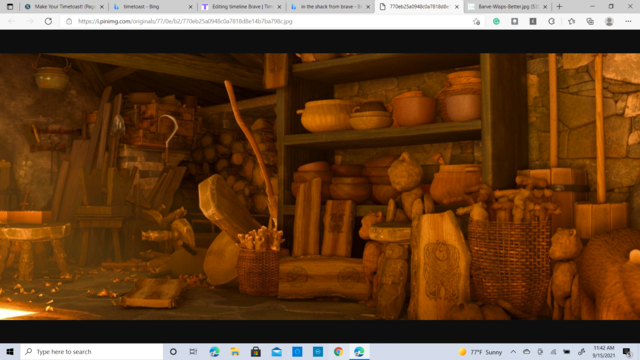Switch to the Make Your Timetoast tab
Screen dimensions: 640x360
[x=60, y=7]
